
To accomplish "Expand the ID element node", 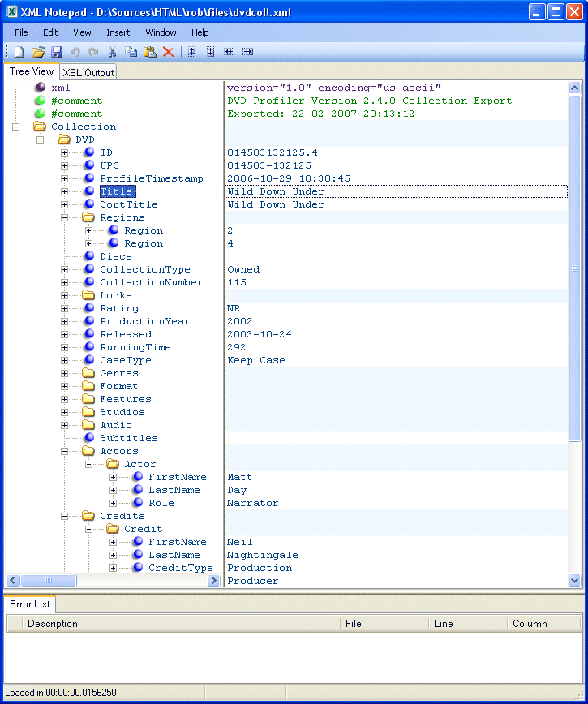I will coord(64,152).
